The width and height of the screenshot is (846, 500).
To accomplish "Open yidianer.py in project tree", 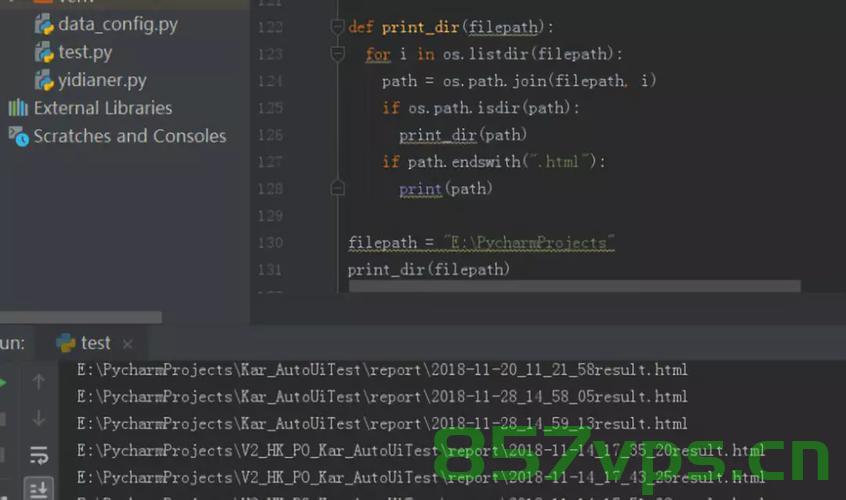I will click(103, 80).
